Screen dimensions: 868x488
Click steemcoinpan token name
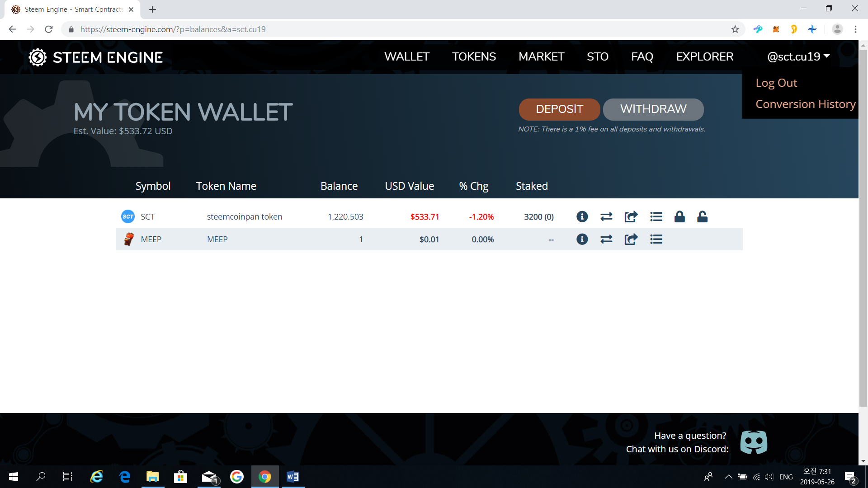pos(245,216)
